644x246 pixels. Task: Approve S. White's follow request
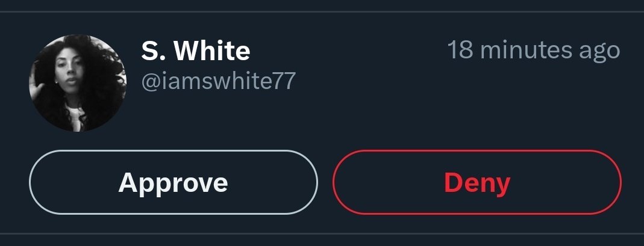(174, 182)
